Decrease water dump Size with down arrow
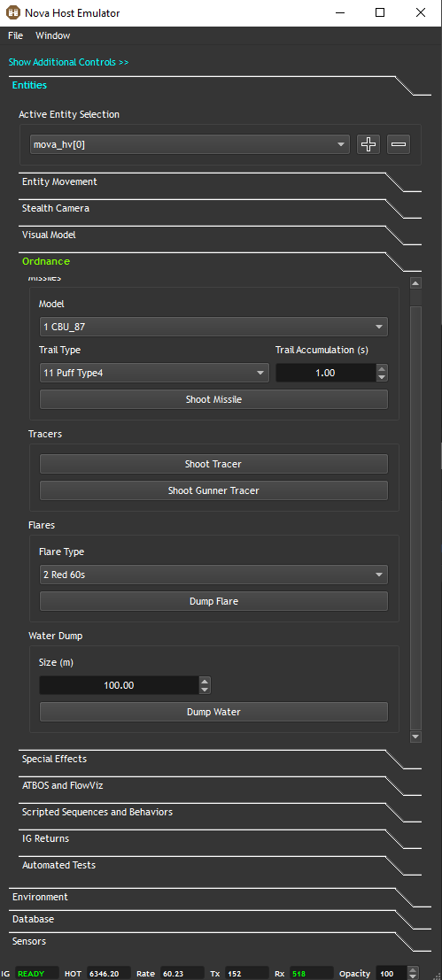 (x=205, y=690)
